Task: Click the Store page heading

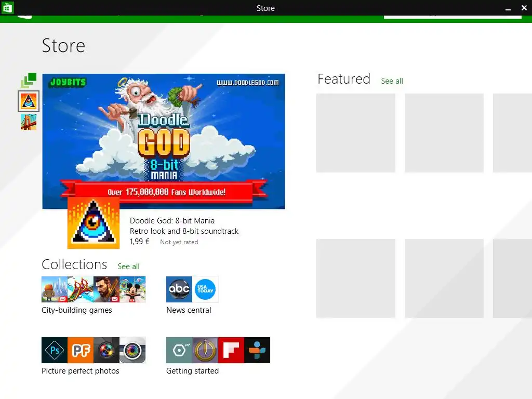Action: (x=63, y=46)
